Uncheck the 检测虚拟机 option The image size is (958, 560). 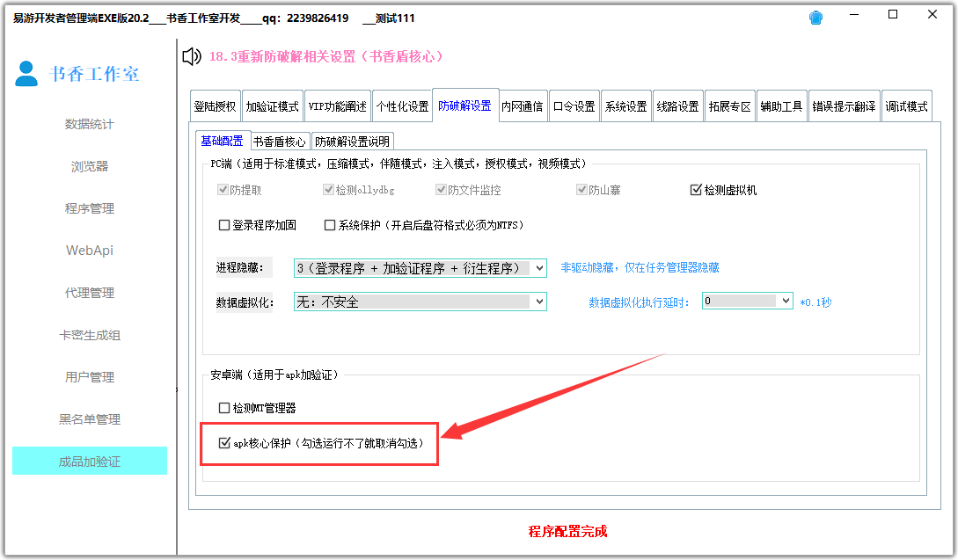pos(694,189)
